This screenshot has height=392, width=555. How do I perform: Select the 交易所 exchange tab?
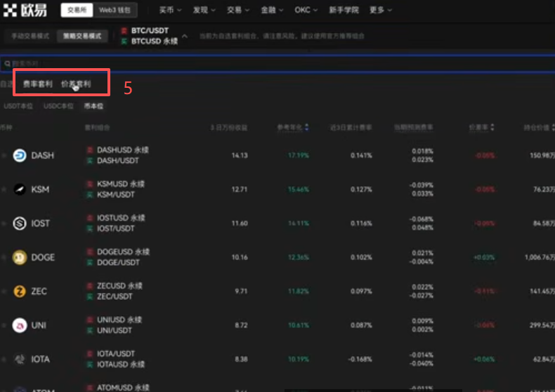point(77,11)
